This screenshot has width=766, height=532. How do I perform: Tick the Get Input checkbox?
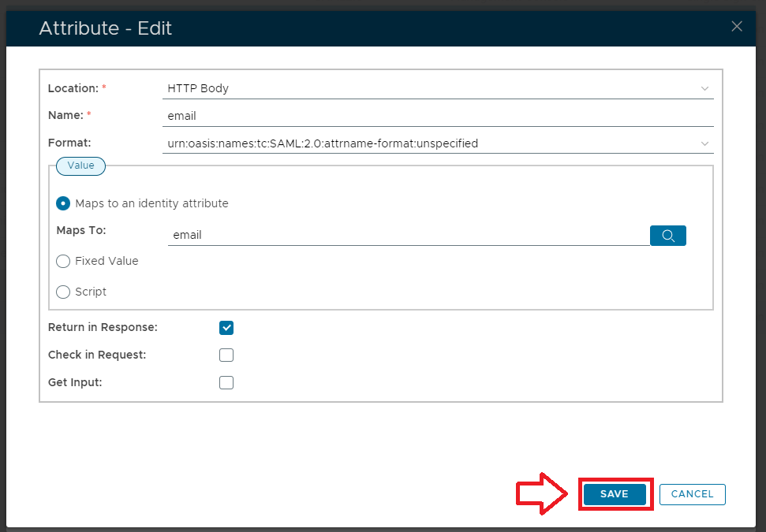(x=226, y=383)
